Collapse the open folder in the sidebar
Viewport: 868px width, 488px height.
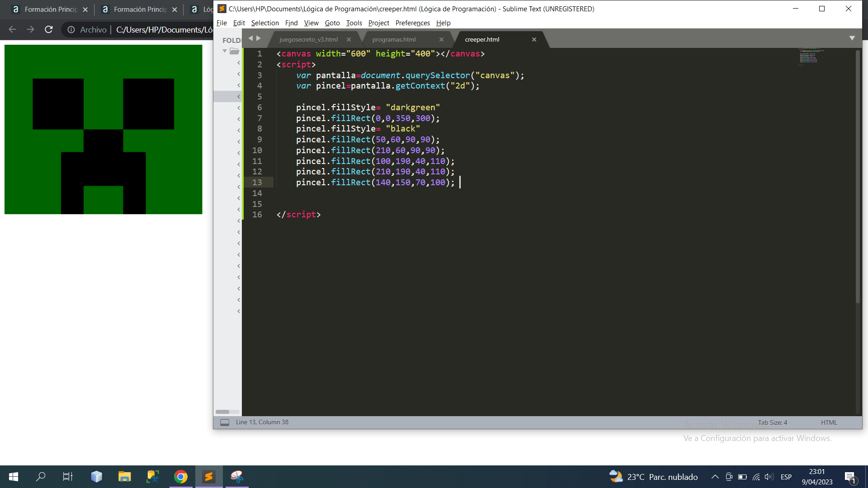pyautogui.click(x=225, y=51)
